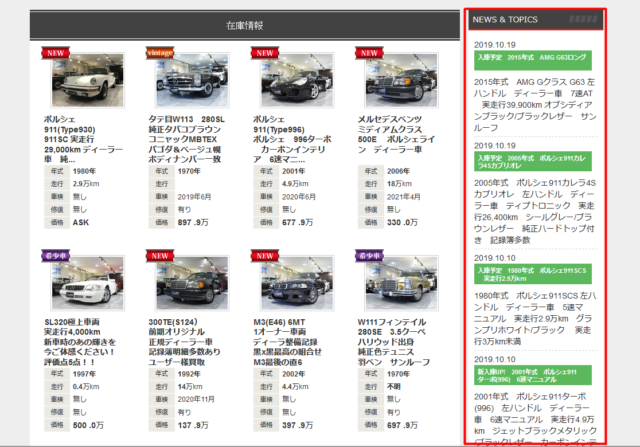
Task: Click the 在庫情報 header bar
Action: (245, 25)
